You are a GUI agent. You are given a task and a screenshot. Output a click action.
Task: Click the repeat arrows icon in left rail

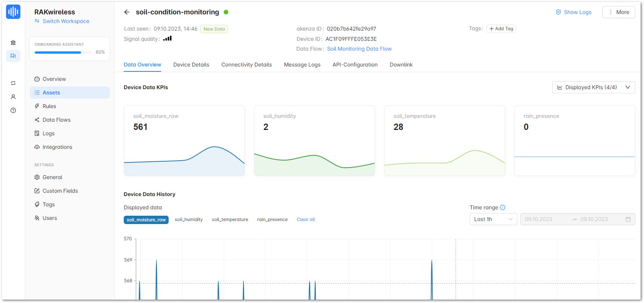(13, 83)
